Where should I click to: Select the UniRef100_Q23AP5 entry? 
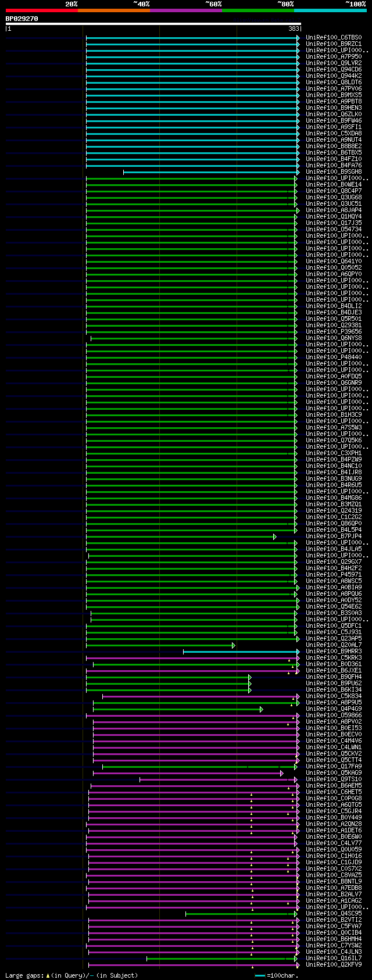coord(334,639)
